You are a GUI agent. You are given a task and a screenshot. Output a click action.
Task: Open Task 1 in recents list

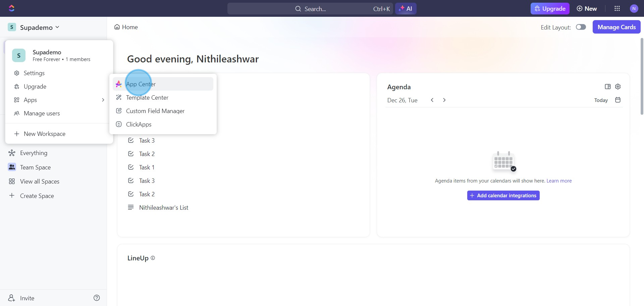(147, 167)
